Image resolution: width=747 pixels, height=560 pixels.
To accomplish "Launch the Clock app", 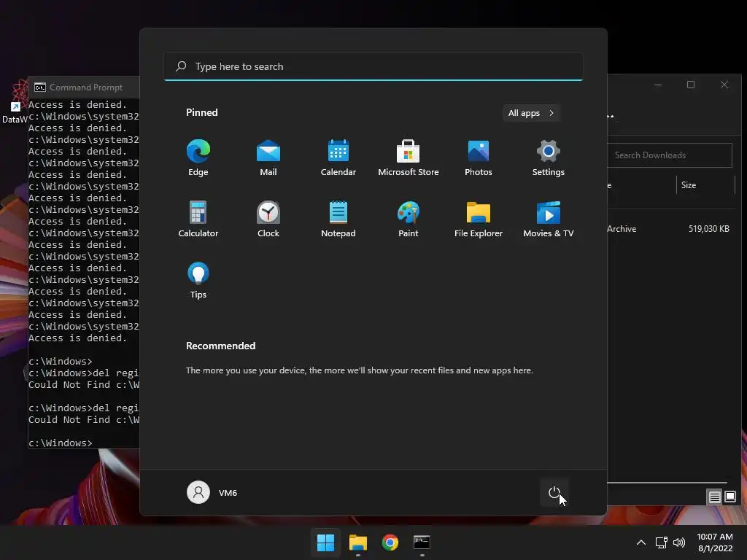I will pyautogui.click(x=268, y=219).
